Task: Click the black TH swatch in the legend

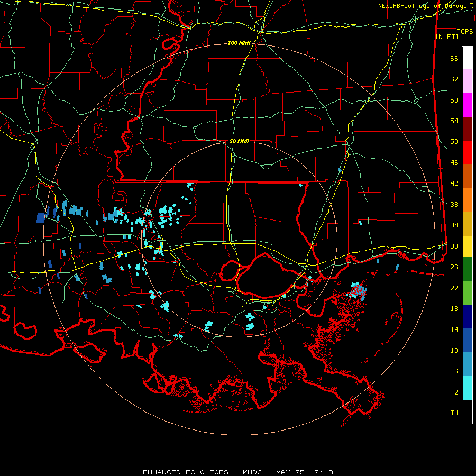Action: [x=467, y=411]
